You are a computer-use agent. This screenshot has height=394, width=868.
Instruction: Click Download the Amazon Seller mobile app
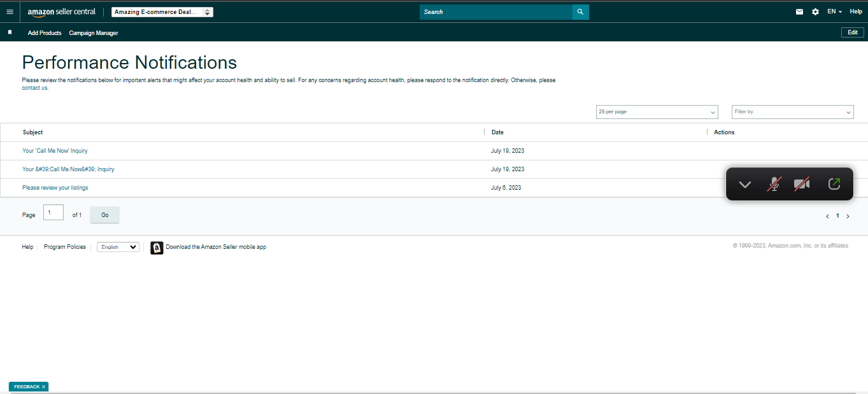216,247
